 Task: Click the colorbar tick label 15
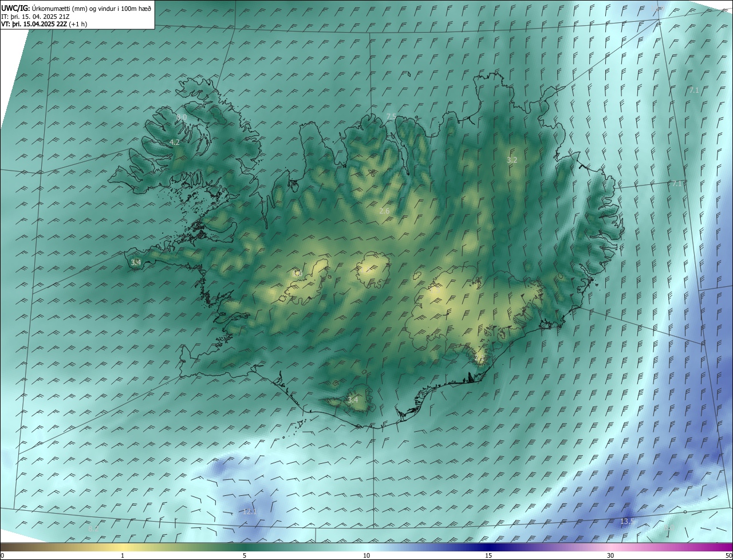488,556
